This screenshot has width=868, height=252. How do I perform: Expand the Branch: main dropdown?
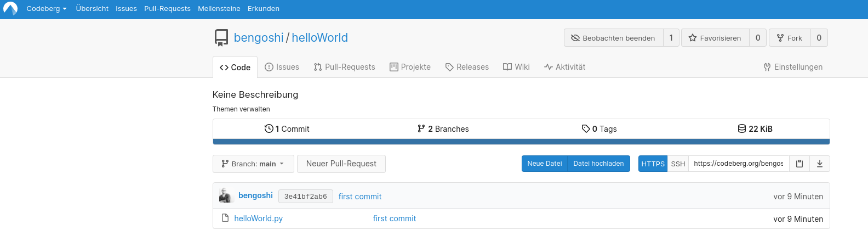253,164
